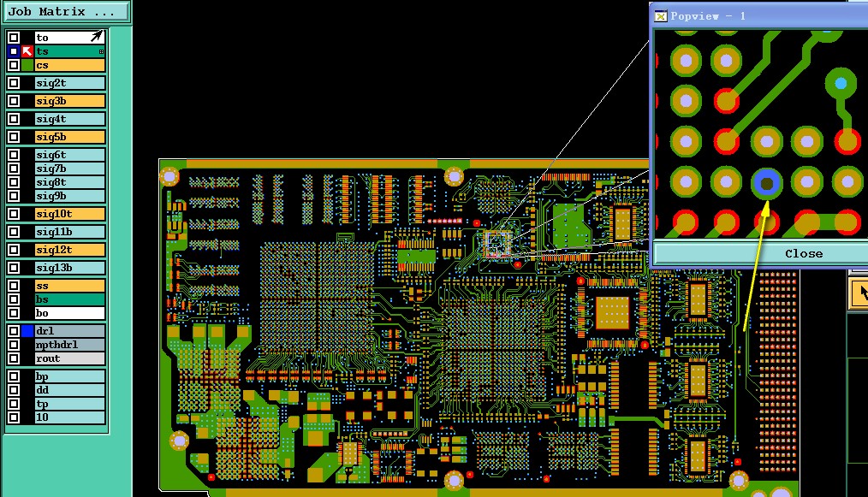Pick the 'sig8t' layer name
Image resolution: width=868 pixels, height=497 pixels.
(69, 182)
